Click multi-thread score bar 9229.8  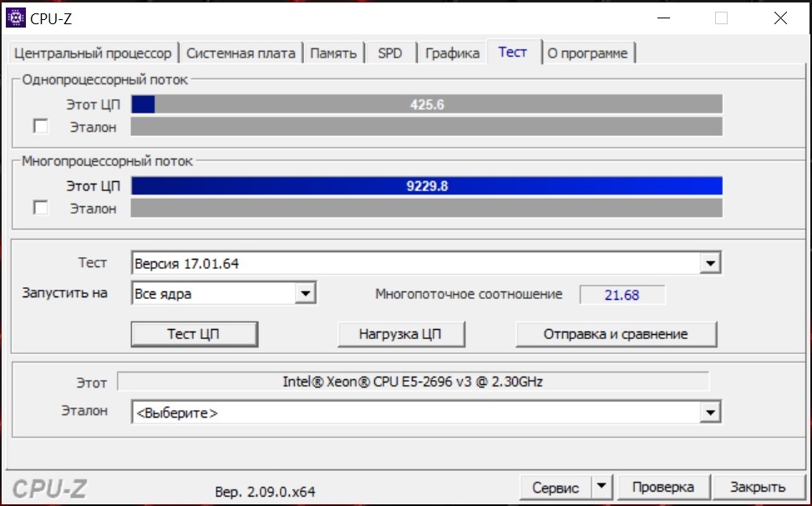(x=427, y=185)
